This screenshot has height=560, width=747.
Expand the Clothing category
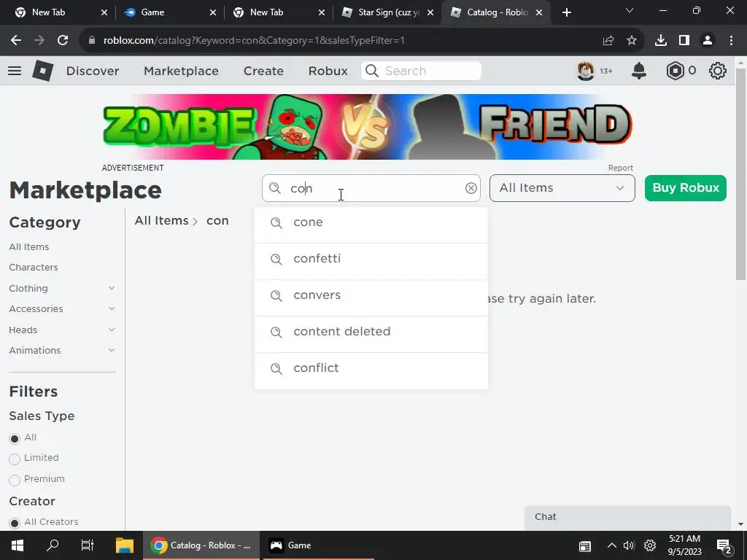(112, 288)
